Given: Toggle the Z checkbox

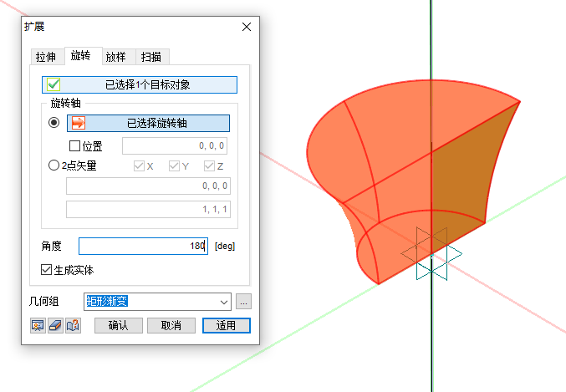Looking at the screenshot, I should 209,165.
